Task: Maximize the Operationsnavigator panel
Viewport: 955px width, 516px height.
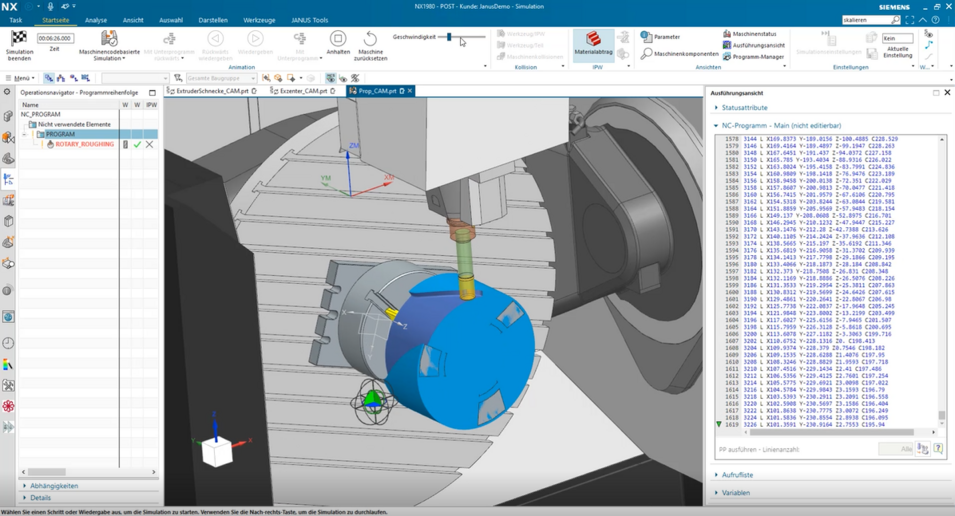Action: (152, 93)
